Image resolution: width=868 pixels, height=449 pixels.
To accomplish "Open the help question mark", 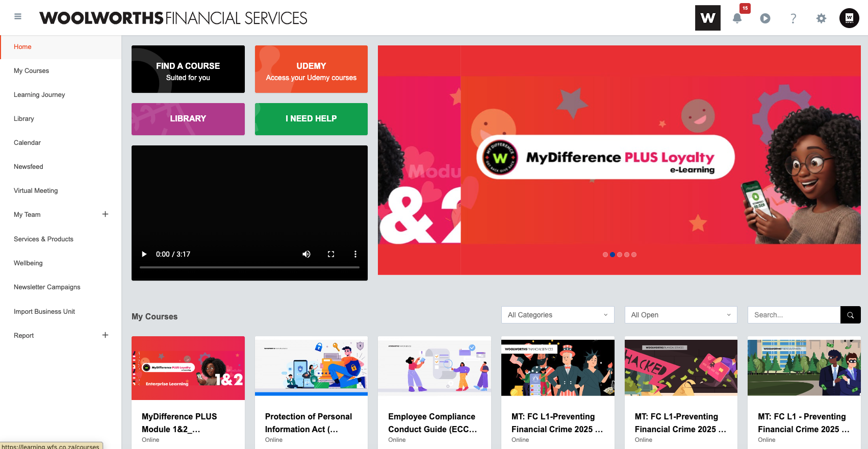I will tap(793, 18).
